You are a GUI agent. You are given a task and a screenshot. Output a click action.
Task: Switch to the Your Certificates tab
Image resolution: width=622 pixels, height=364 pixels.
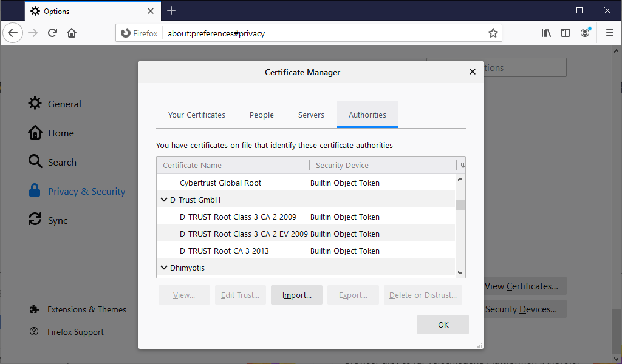(197, 115)
